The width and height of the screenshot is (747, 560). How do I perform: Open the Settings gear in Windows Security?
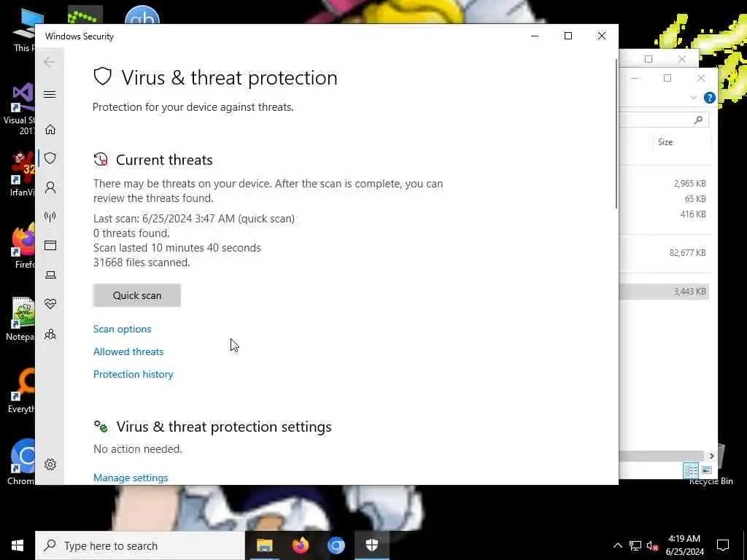(x=50, y=464)
